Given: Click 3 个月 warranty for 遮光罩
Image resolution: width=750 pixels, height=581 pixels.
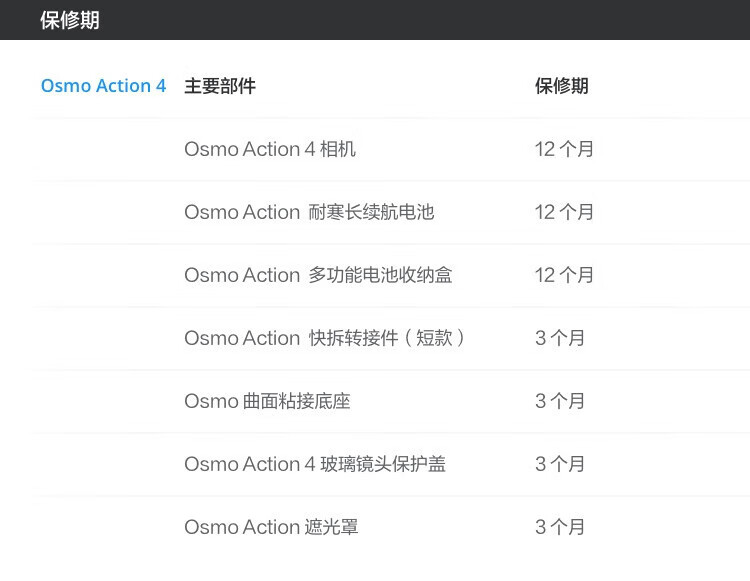Looking at the screenshot, I should click(x=560, y=527).
